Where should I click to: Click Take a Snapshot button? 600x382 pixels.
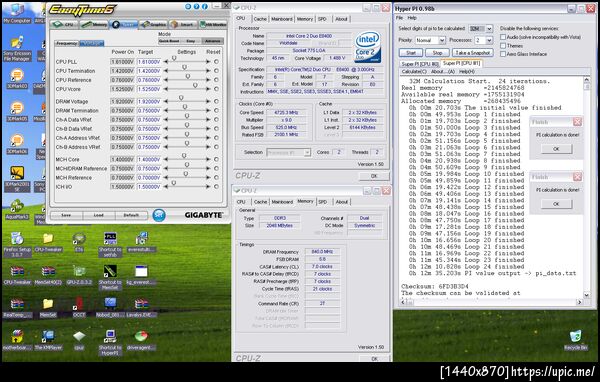473,53
